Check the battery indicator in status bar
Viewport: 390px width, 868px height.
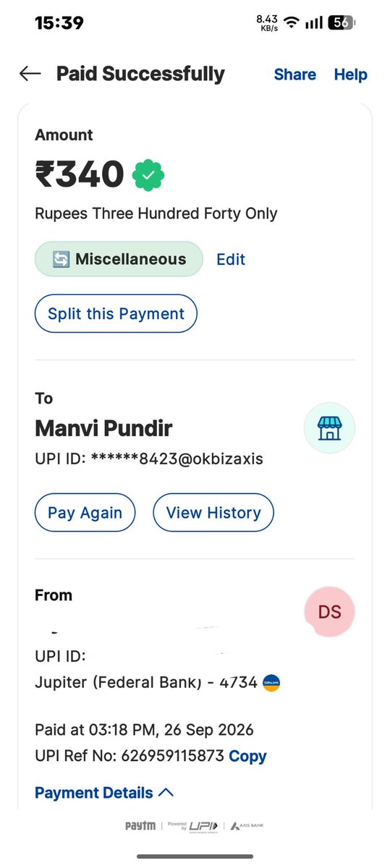click(x=340, y=23)
